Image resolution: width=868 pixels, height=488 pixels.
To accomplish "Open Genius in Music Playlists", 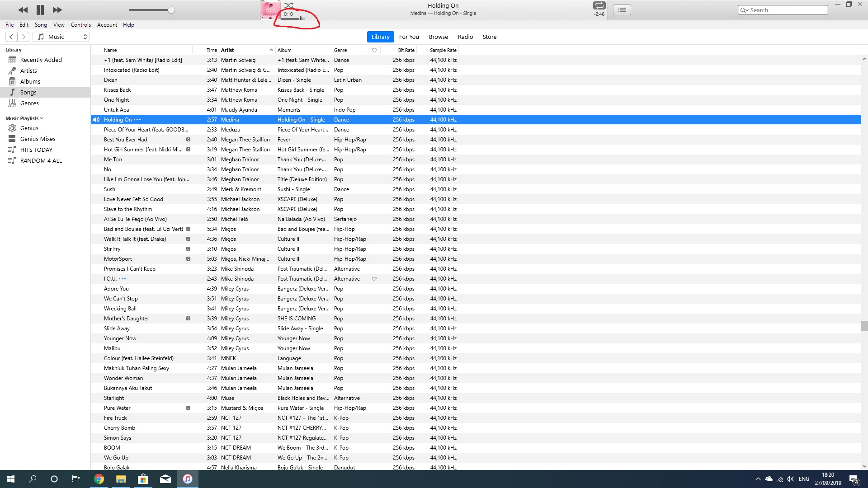I will point(29,128).
